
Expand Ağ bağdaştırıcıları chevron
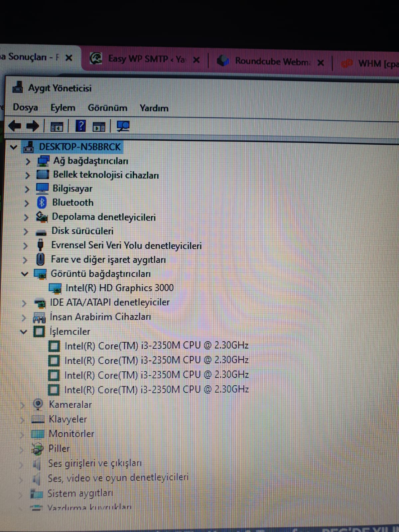28,162
